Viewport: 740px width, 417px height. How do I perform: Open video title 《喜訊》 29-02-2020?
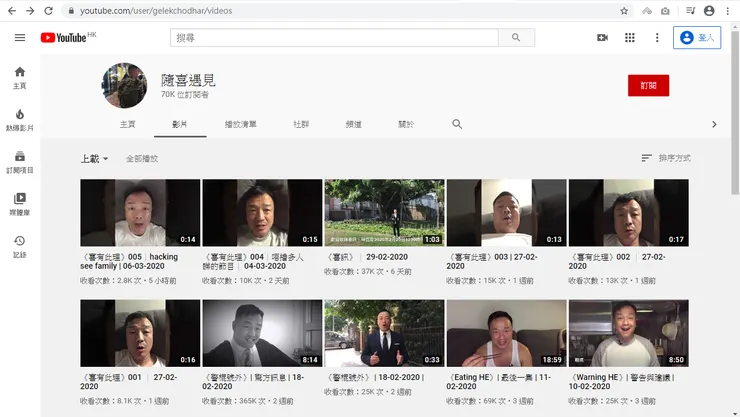coord(367,257)
